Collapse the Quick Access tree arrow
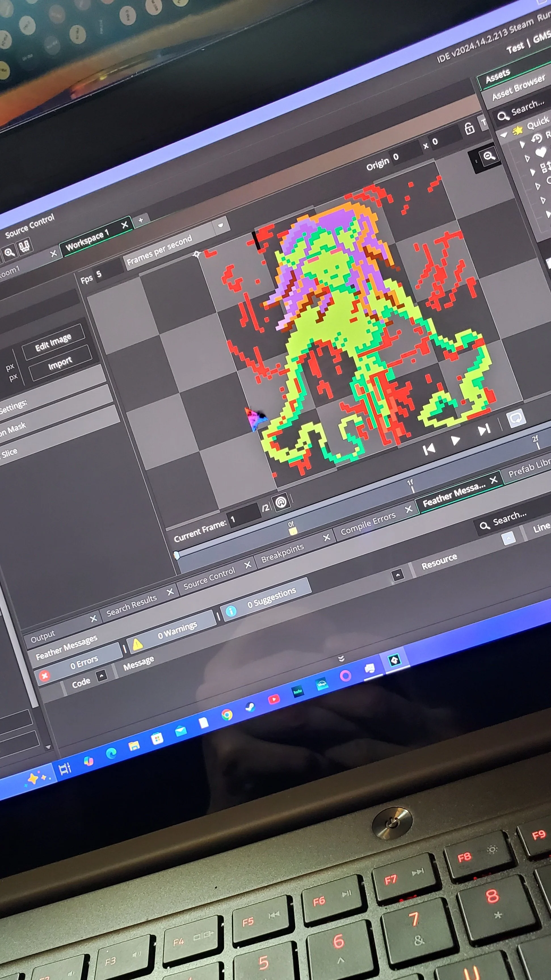Screen dimensions: 551x980 click(504, 135)
